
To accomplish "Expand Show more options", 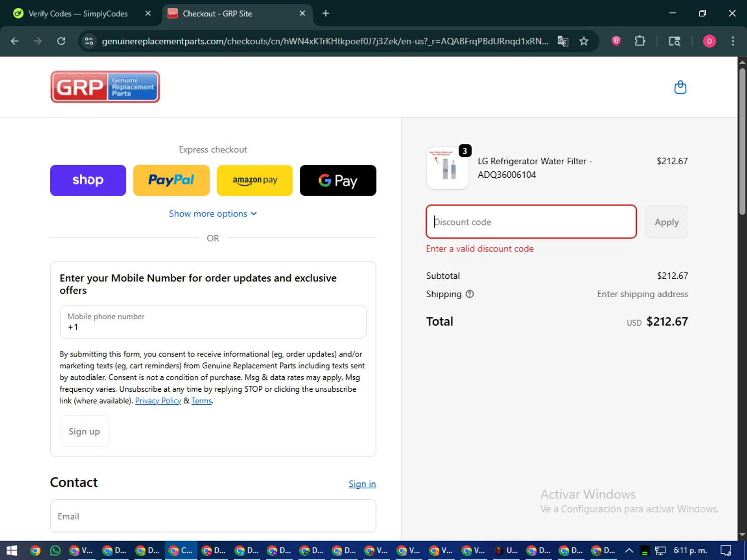I will pyautogui.click(x=213, y=214).
